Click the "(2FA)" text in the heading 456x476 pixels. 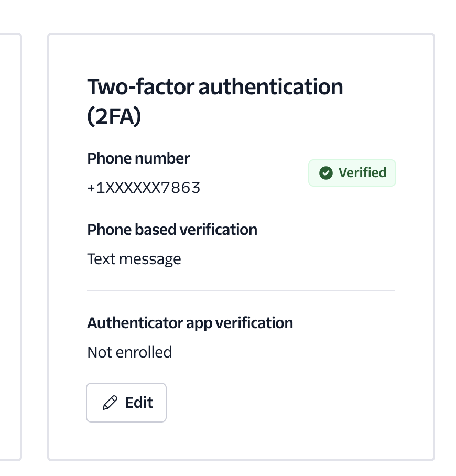coord(114,116)
